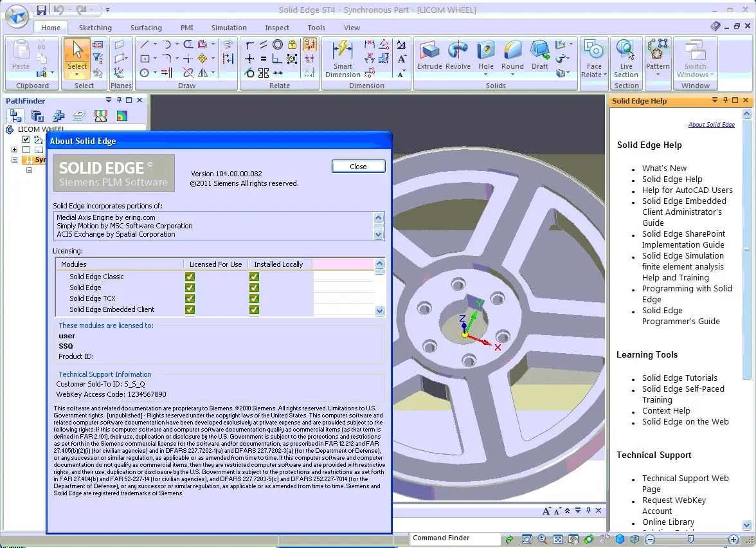Select the Concentric relate tool

point(278,44)
